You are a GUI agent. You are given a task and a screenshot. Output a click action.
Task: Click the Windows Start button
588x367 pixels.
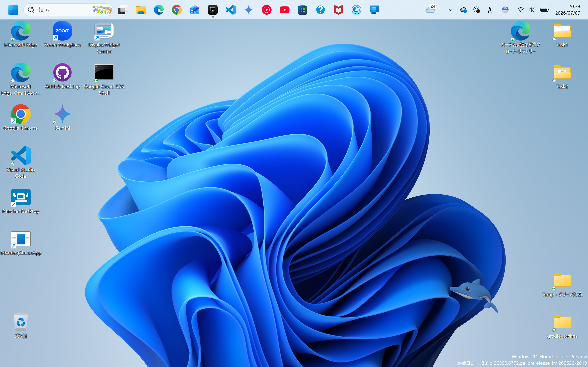[13, 10]
